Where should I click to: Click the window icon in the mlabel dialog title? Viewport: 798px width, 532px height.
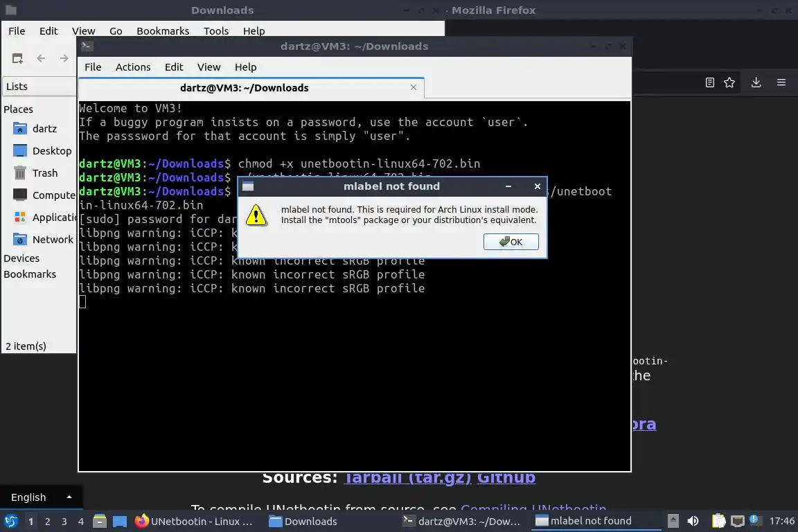pos(248,186)
